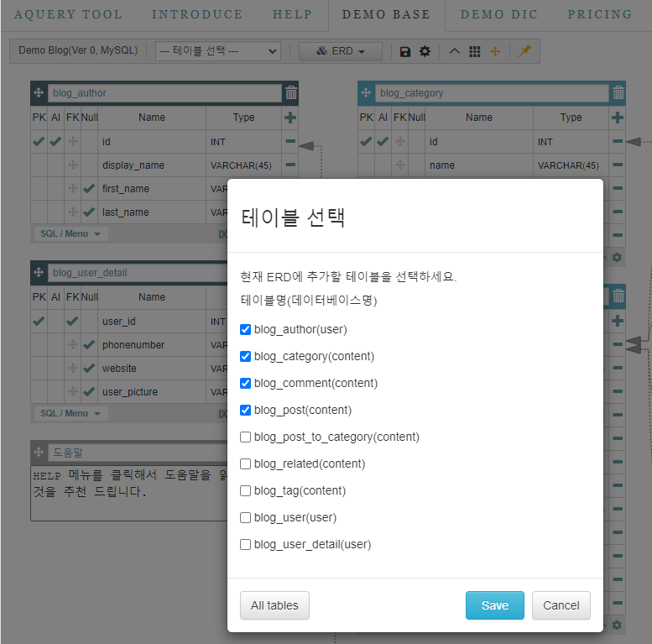Screen dimensions: 652x644
Task: Switch to the PRICING tab
Action: click(x=599, y=14)
